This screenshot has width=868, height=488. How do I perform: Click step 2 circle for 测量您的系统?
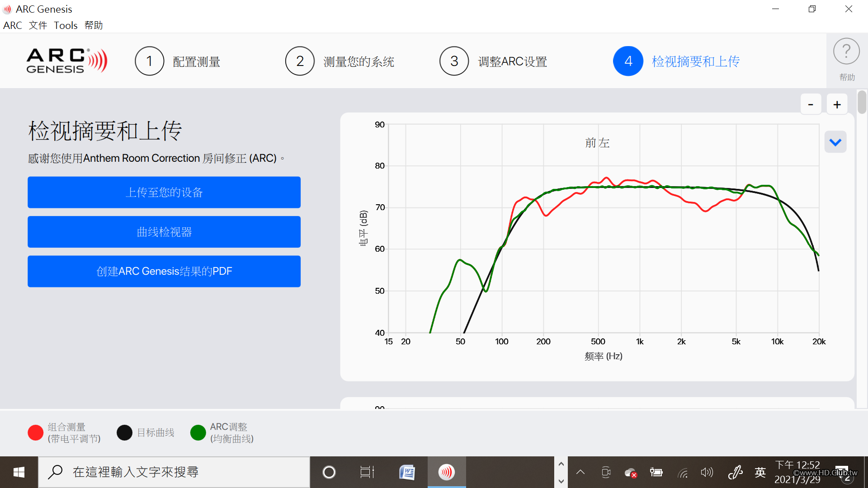(x=300, y=61)
